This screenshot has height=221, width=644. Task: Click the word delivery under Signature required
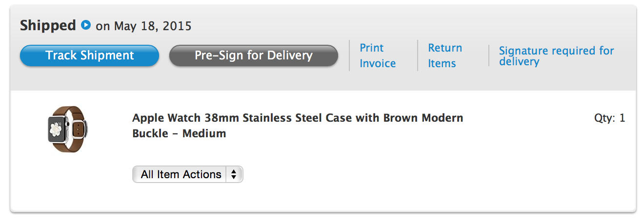pyautogui.click(x=519, y=62)
